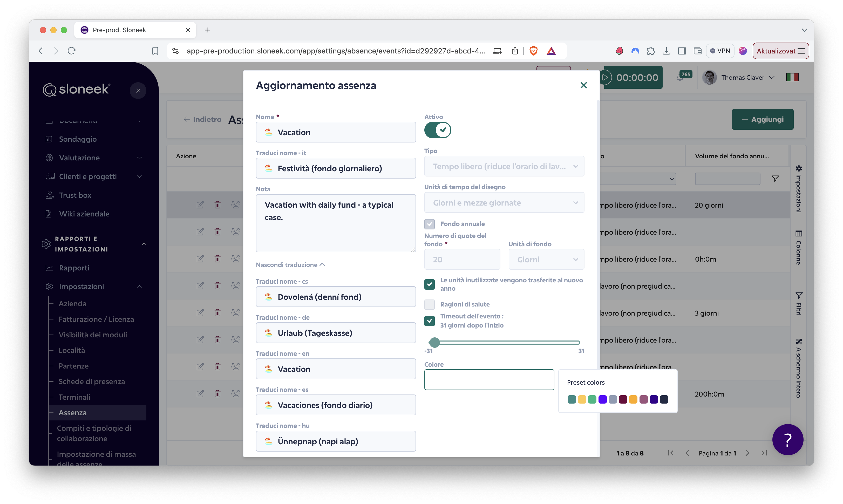Click the Aktualizovat browser button
Viewport: 843px width, 504px height.
780,51
